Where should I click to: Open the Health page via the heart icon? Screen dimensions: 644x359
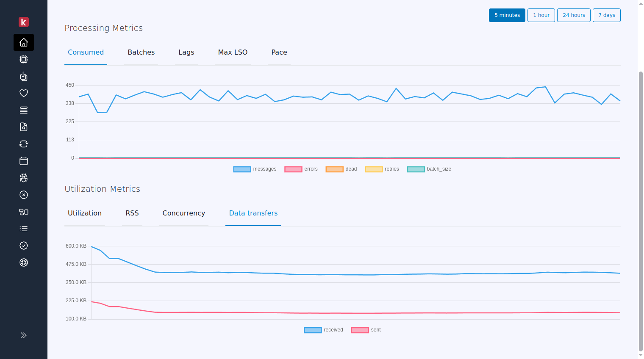[23, 93]
